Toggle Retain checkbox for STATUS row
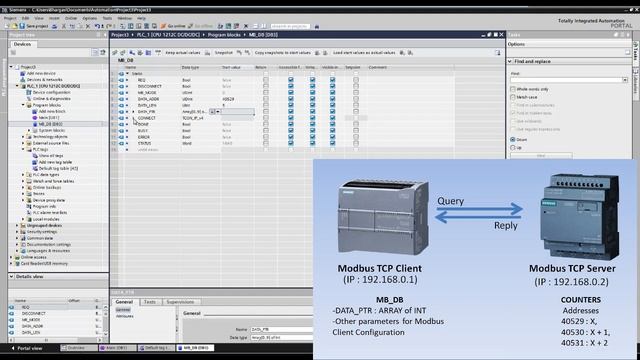This screenshot has height=360, width=640. 266,143
